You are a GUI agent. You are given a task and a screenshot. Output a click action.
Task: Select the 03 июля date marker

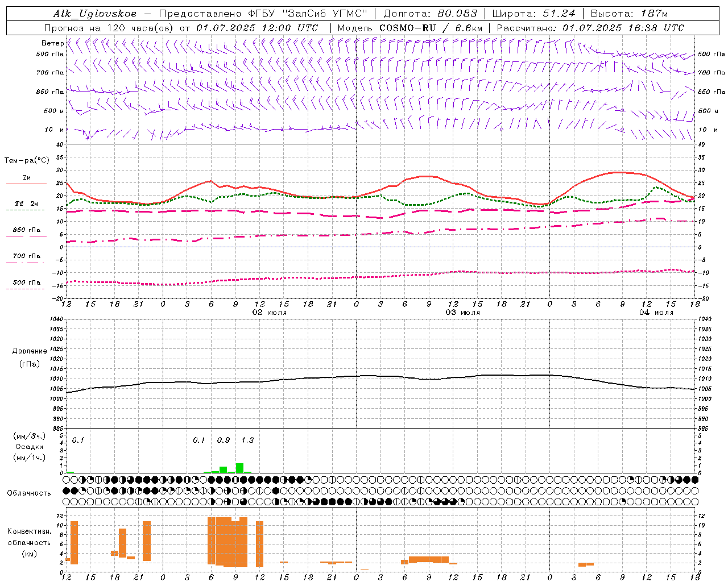pos(462,313)
